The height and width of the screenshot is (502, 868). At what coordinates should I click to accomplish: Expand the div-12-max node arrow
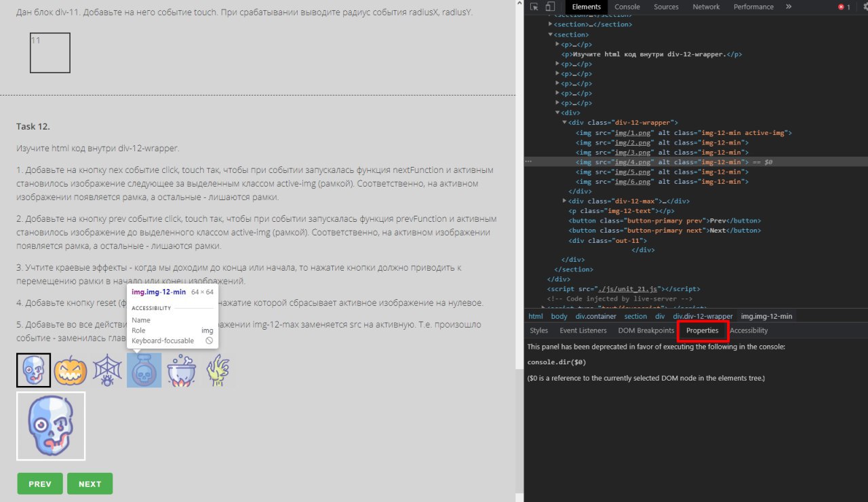(x=564, y=201)
